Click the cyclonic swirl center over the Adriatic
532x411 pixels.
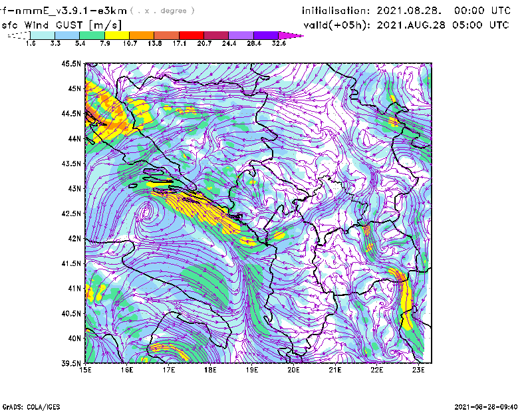(x=147, y=212)
